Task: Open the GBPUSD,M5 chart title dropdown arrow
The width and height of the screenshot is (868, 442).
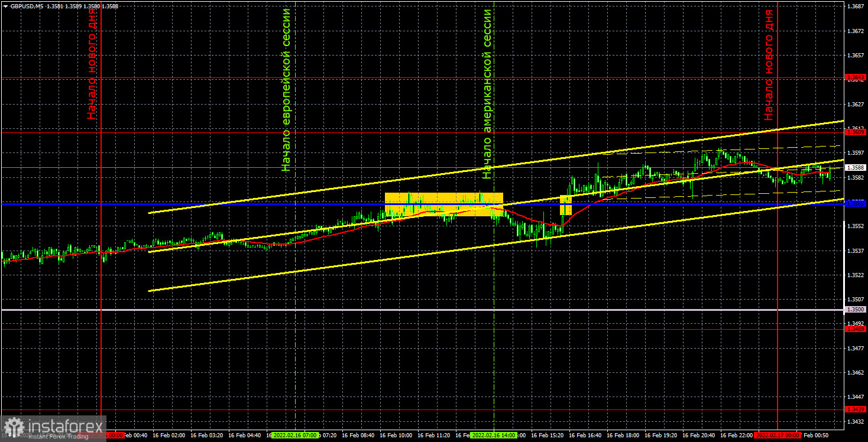Action: 5,6
